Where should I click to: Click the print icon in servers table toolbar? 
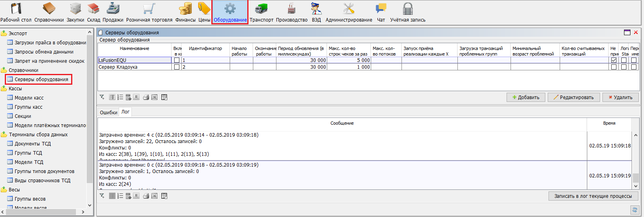point(146,97)
